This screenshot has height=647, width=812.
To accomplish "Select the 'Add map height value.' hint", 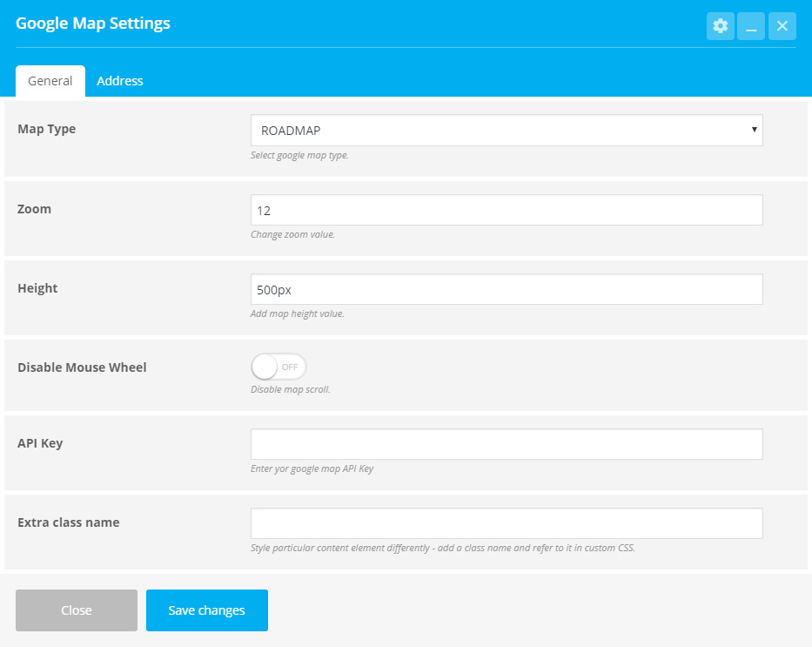I will pos(298,313).
